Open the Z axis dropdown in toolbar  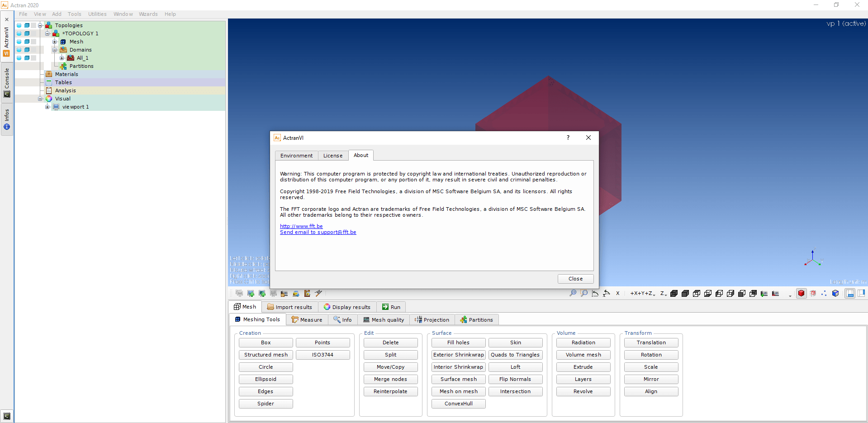point(664,293)
